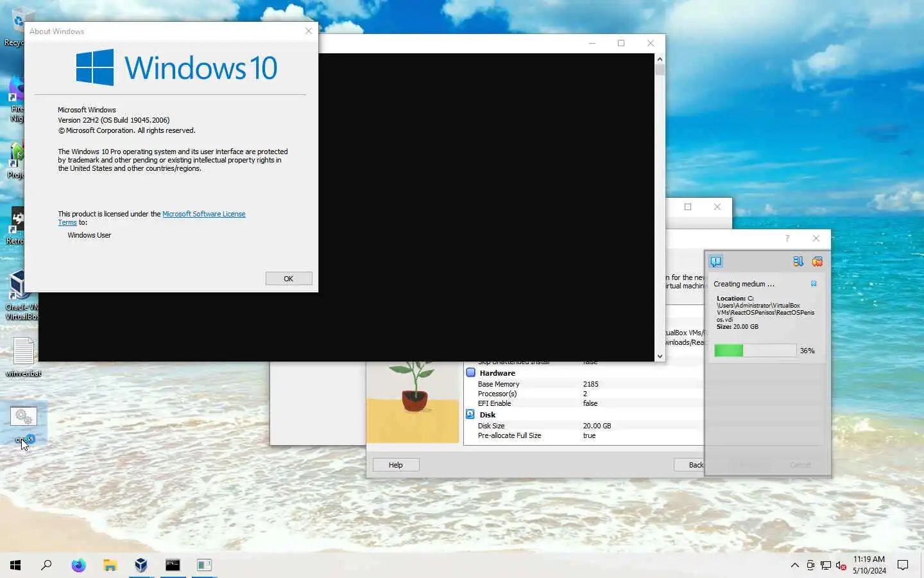
Task: Click the muted volume tray icon
Action: (x=841, y=565)
